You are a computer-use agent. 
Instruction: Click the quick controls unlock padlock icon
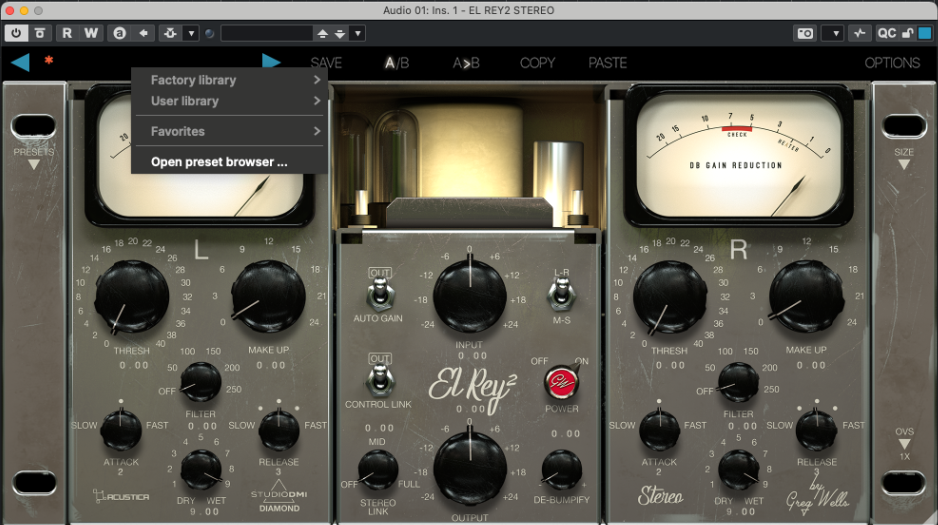[907, 33]
